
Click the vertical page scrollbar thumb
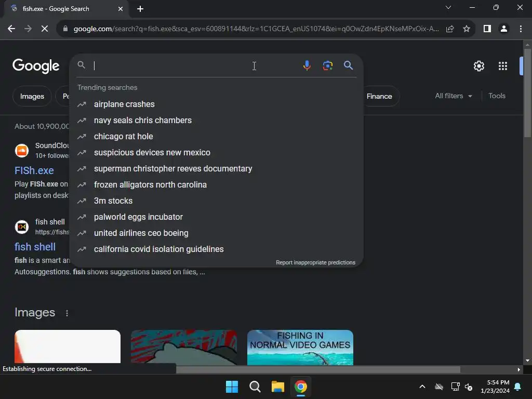point(527,92)
